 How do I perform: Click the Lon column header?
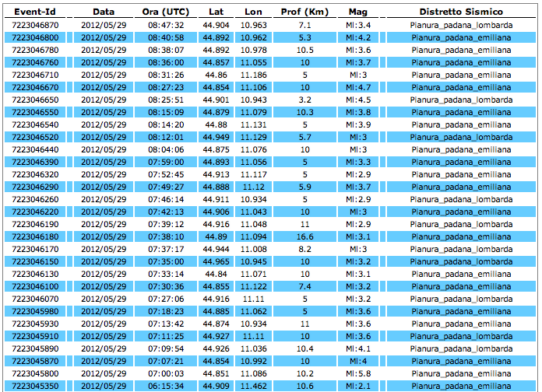253,12
